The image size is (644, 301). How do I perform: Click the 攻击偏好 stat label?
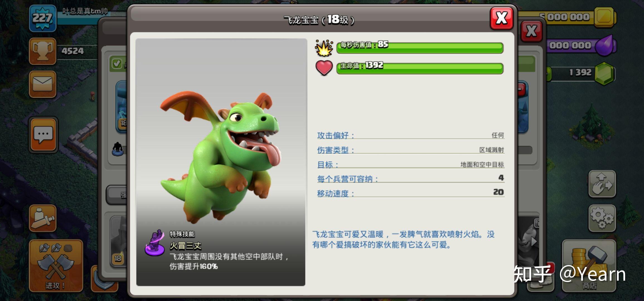click(336, 135)
